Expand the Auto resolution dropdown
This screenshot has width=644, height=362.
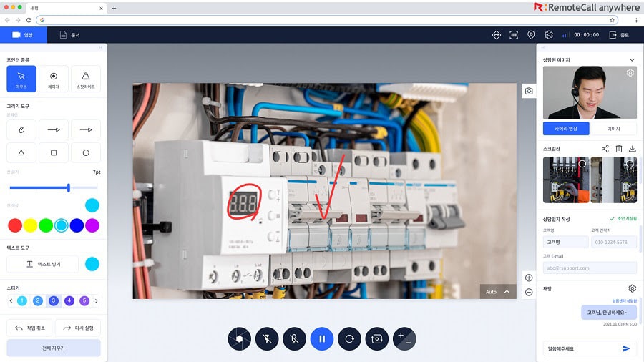(x=498, y=292)
